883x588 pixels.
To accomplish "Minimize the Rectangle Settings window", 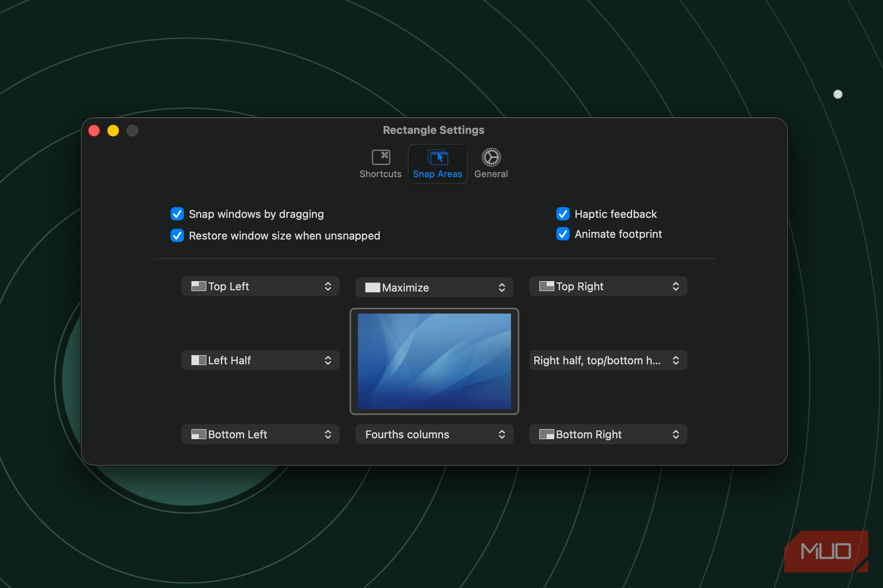I will (x=113, y=131).
